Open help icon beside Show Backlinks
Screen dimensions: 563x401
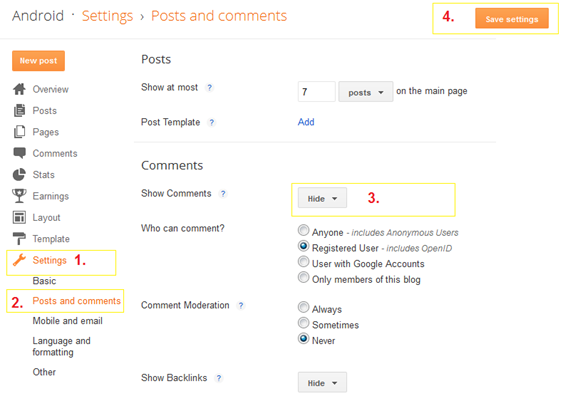219,378
